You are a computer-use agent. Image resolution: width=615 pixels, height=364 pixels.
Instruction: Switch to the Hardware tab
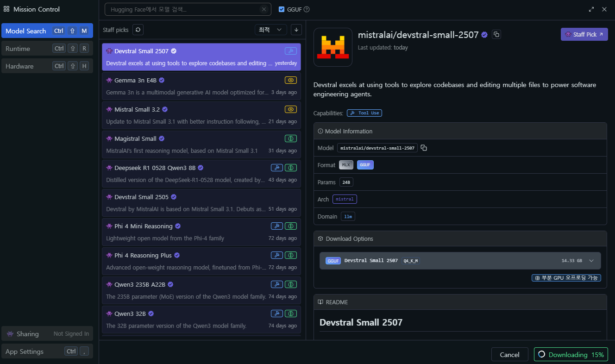pos(47,66)
